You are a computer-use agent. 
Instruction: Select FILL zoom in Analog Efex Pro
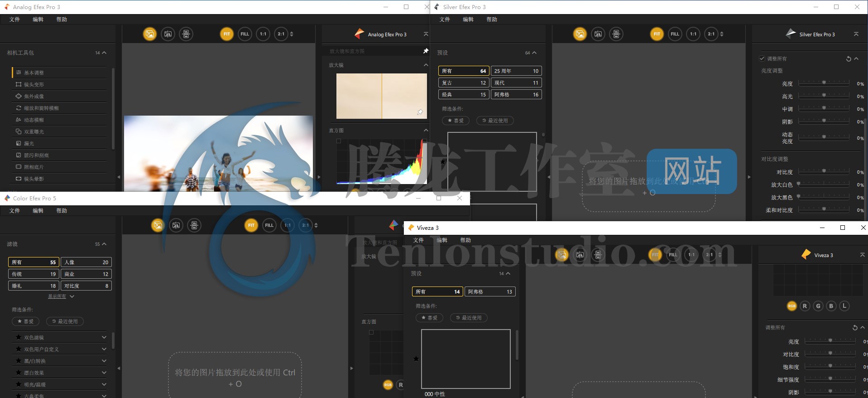tap(245, 34)
